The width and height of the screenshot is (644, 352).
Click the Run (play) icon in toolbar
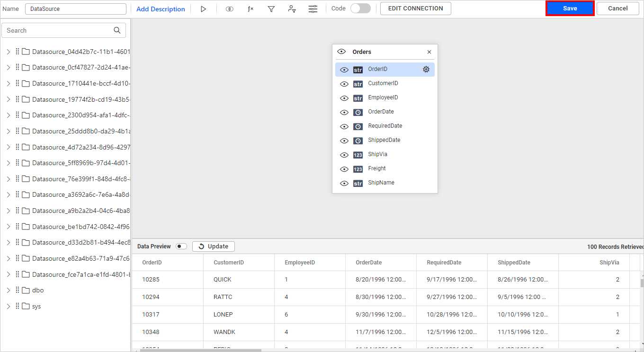pos(203,9)
